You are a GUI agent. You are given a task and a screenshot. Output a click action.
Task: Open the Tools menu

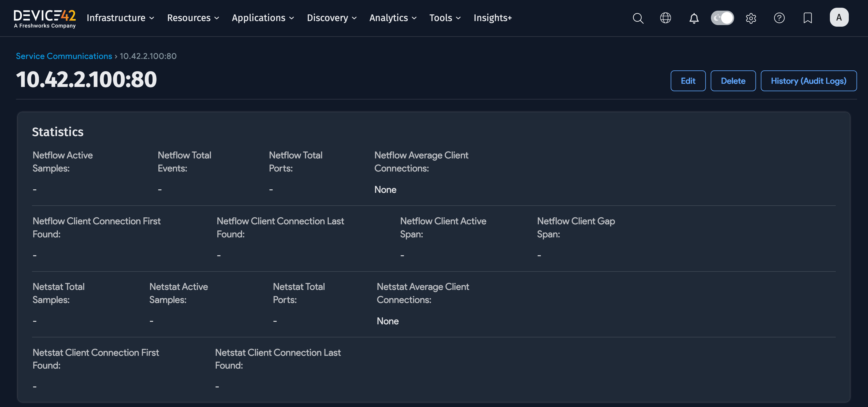445,18
